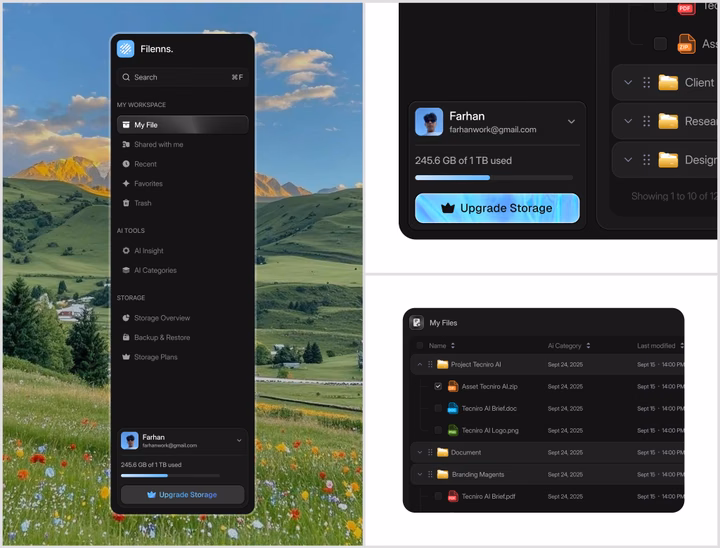The height and width of the screenshot is (548, 720).
Task: Click the Client folder icon
Action: point(668,83)
